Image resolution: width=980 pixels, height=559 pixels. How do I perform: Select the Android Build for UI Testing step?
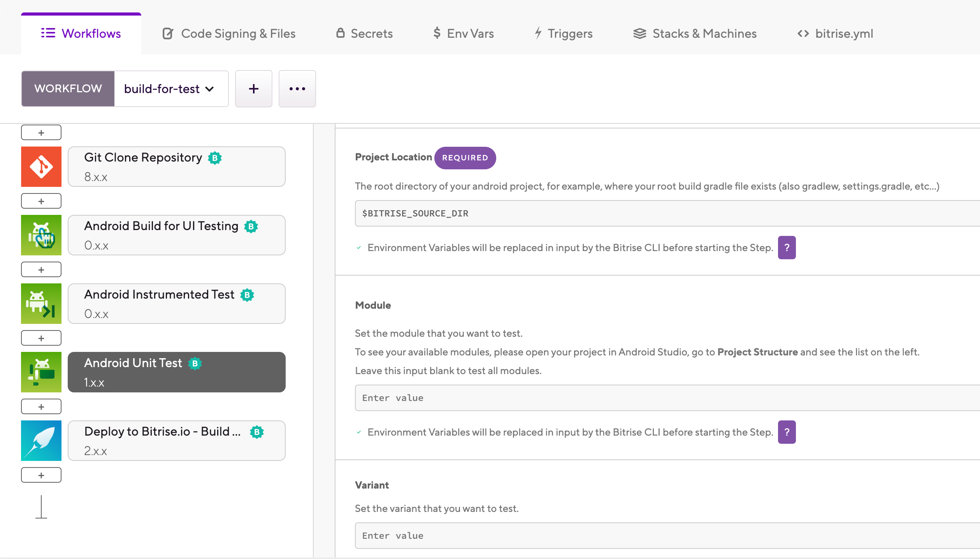(x=177, y=235)
